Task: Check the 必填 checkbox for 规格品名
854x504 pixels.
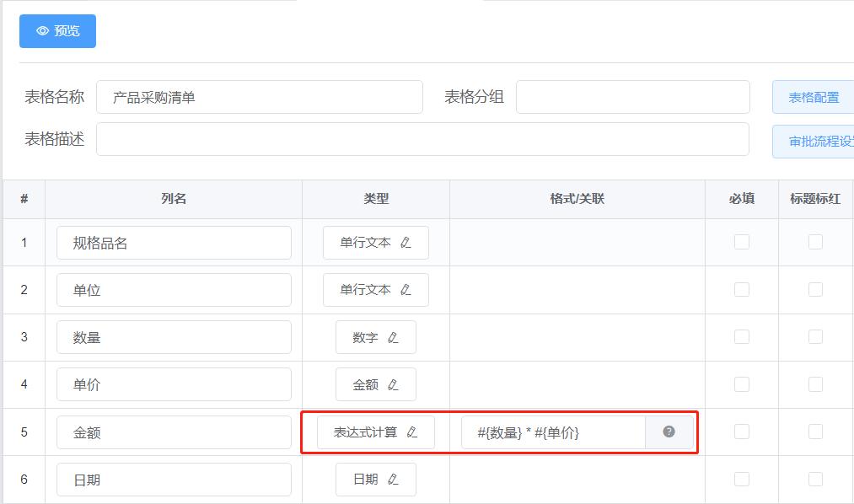Action: [x=741, y=242]
